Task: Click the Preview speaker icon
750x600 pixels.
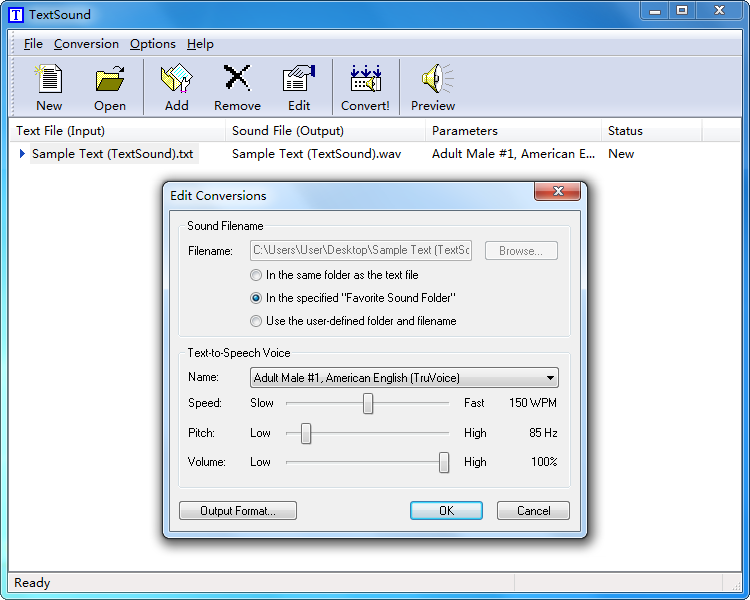Action: [x=433, y=80]
